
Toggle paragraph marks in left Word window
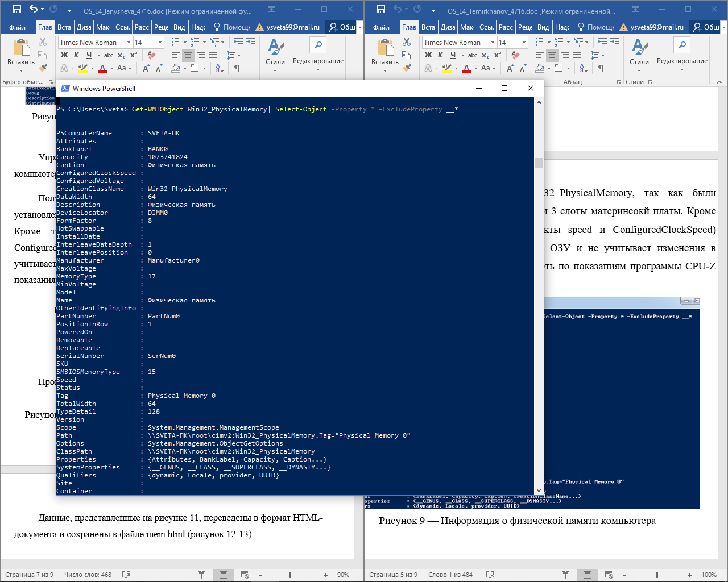click(237, 68)
